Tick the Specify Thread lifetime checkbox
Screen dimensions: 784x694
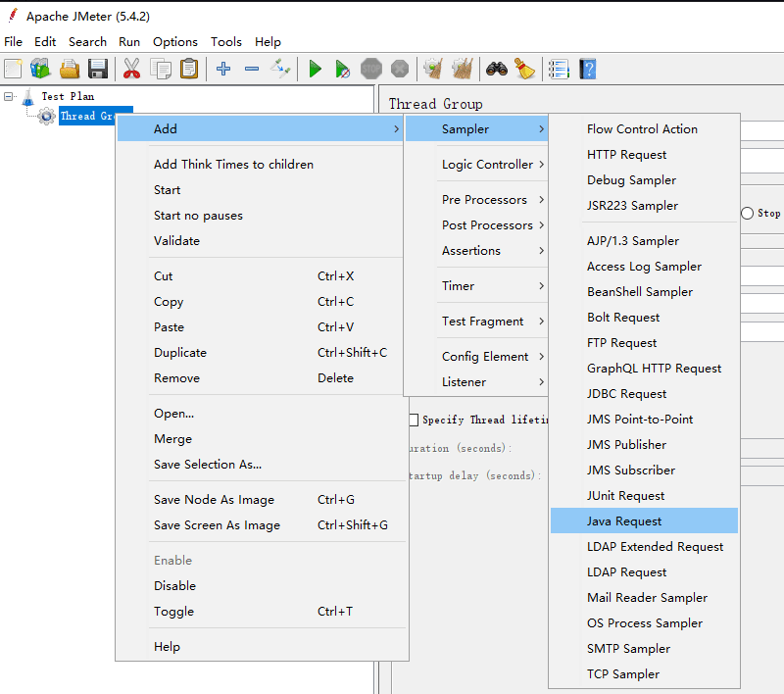(414, 420)
